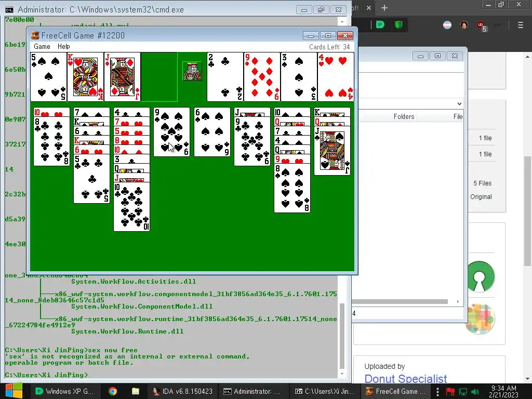Click the cmd window vertical scrollbar thumb
Image resolution: width=532 pixels, height=399 pixels.
point(342,336)
